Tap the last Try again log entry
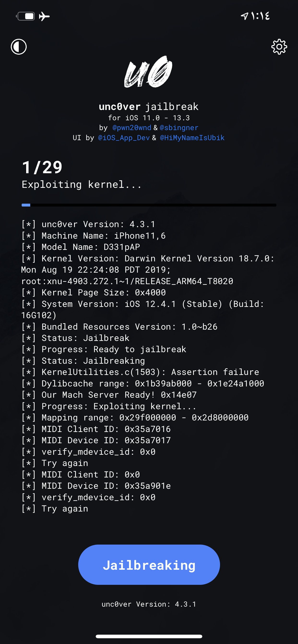Viewport: 298px width, 644px height. (55, 508)
